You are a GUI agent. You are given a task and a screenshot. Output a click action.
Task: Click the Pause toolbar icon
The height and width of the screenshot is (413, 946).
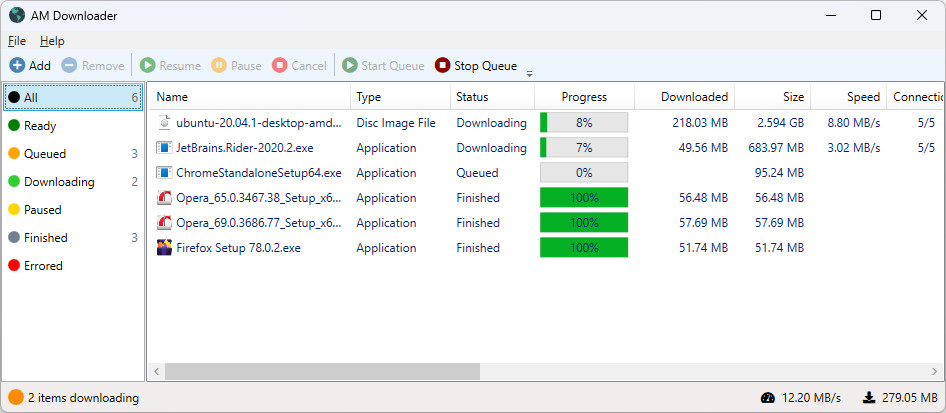pyautogui.click(x=218, y=65)
